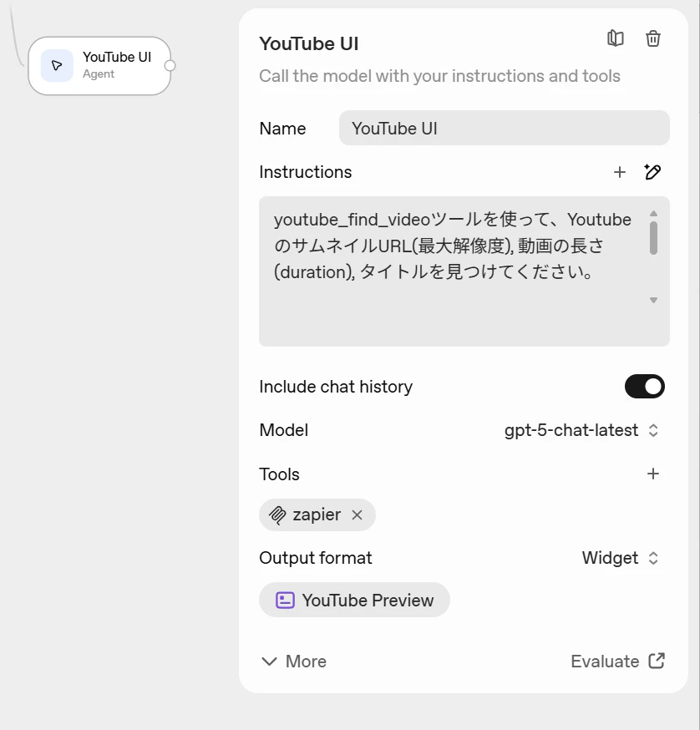This screenshot has height=730, width=700.
Task: Open the Model dropdown gpt-5-chat-latest
Action: coord(581,430)
